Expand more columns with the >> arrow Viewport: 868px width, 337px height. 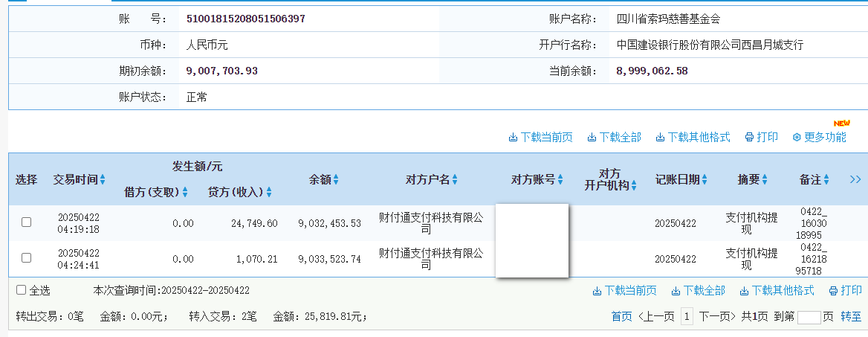point(855,179)
